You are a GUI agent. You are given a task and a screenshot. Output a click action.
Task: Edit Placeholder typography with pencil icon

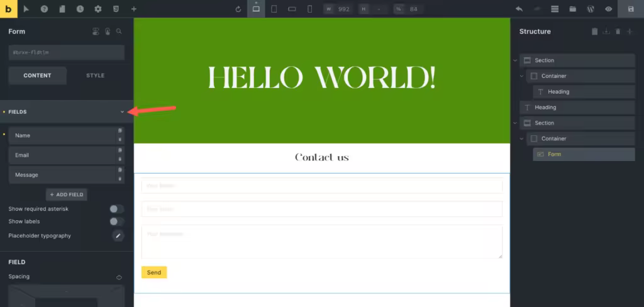pos(118,236)
